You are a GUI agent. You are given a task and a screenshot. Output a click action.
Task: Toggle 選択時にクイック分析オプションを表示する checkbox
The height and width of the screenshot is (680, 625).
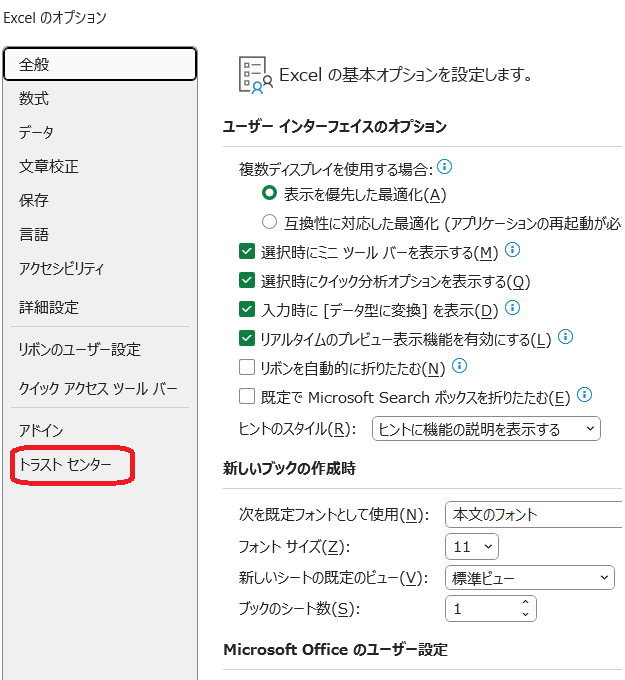pyautogui.click(x=247, y=280)
